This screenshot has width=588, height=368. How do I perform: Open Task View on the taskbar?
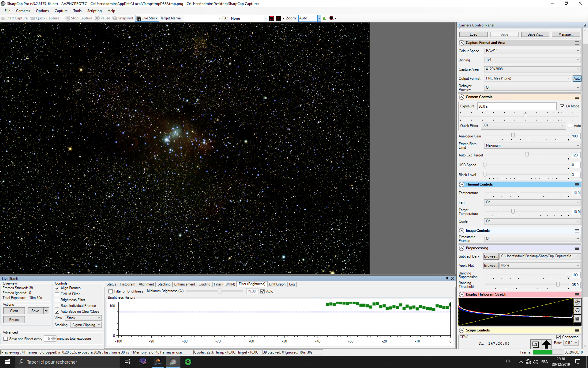[x=127, y=362]
